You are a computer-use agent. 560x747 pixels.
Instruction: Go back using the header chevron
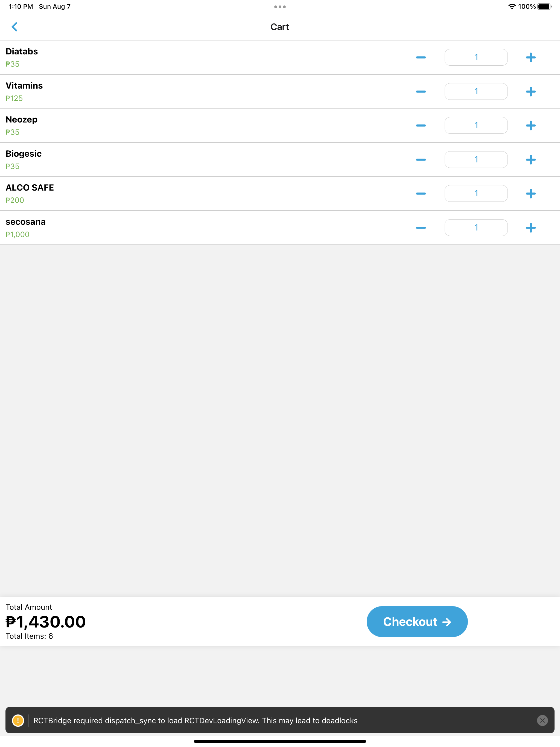click(14, 27)
